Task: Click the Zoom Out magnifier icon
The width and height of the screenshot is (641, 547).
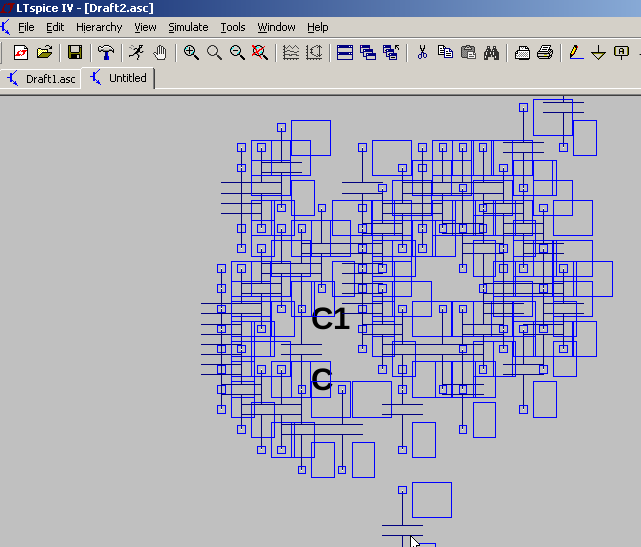Action: pos(237,53)
